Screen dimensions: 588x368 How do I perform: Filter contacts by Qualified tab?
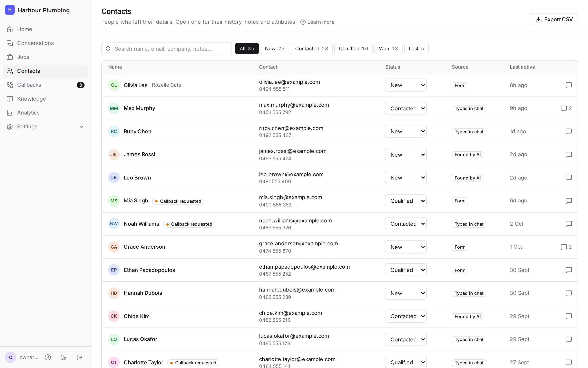point(353,49)
